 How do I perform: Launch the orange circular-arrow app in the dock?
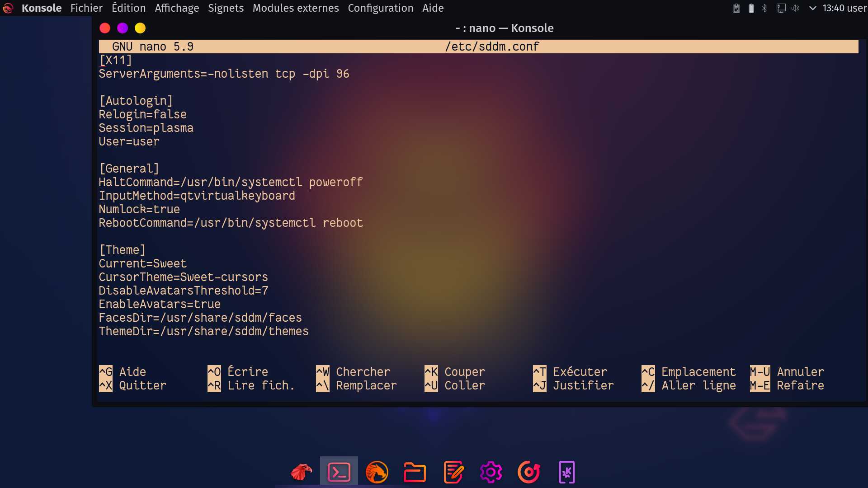tap(529, 472)
